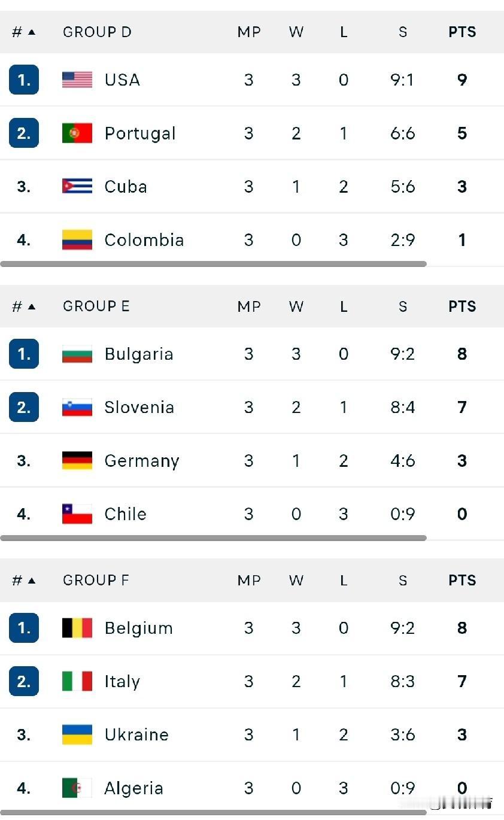Viewport: 504px width, 820px height.
Task: Toggle rank sort arrow in Group D
Action: (32, 32)
